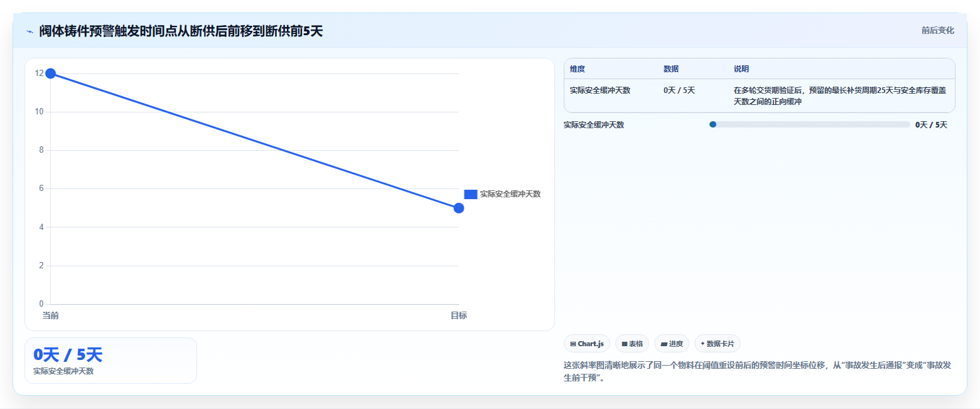The image size is (980, 409).
Task: Click the Chart.js chip's small icon
Action: [x=573, y=344]
